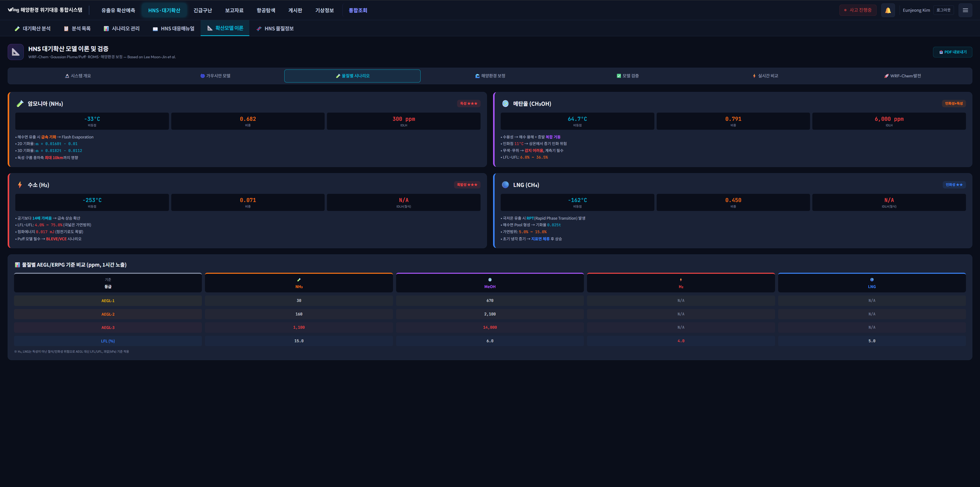The image size is (980, 487).
Task: Click the AEGL-3 row label
Action: point(108,327)
